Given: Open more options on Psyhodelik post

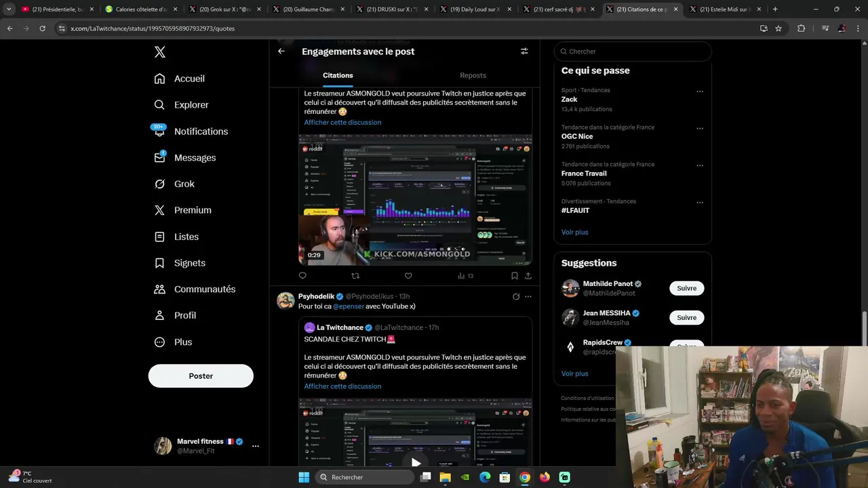Looking at the screenshot, I should [528, 296].
